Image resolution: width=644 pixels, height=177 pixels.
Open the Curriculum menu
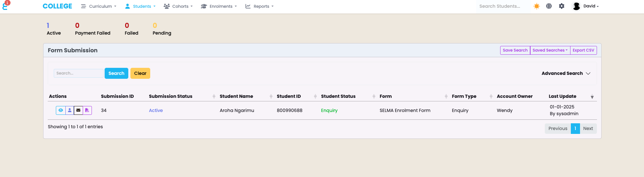[99, 6]
